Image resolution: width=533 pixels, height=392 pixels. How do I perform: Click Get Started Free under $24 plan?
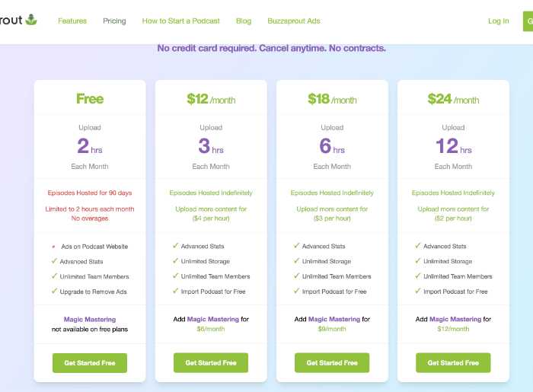point(453,363)
